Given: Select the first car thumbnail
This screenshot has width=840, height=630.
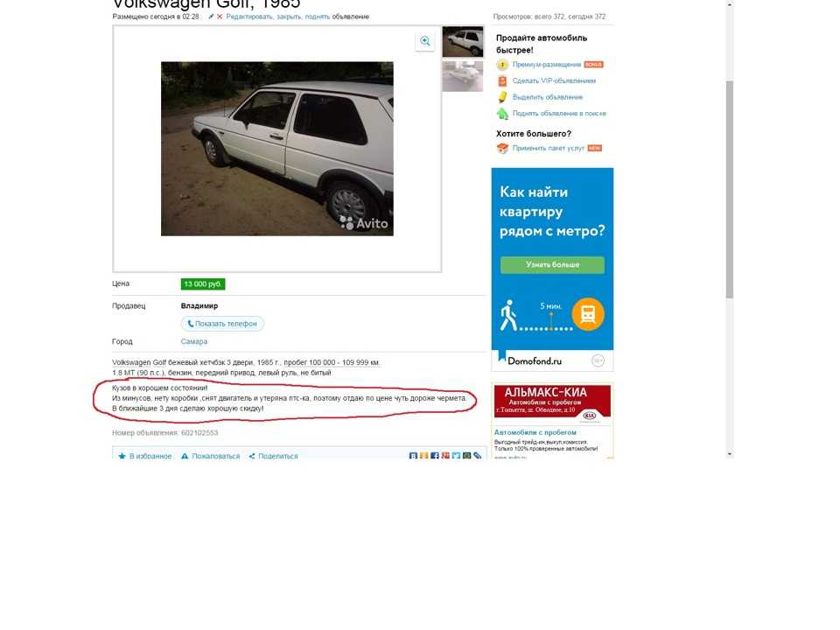Looking at the screenshot, I should click(x=463, y=42).
